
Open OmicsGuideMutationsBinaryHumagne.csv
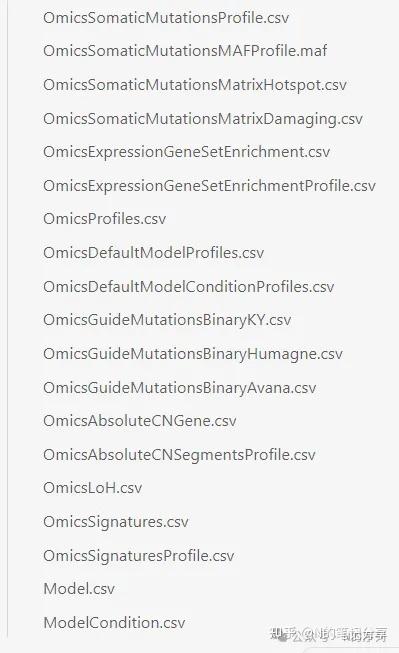(x=193, y=354)
